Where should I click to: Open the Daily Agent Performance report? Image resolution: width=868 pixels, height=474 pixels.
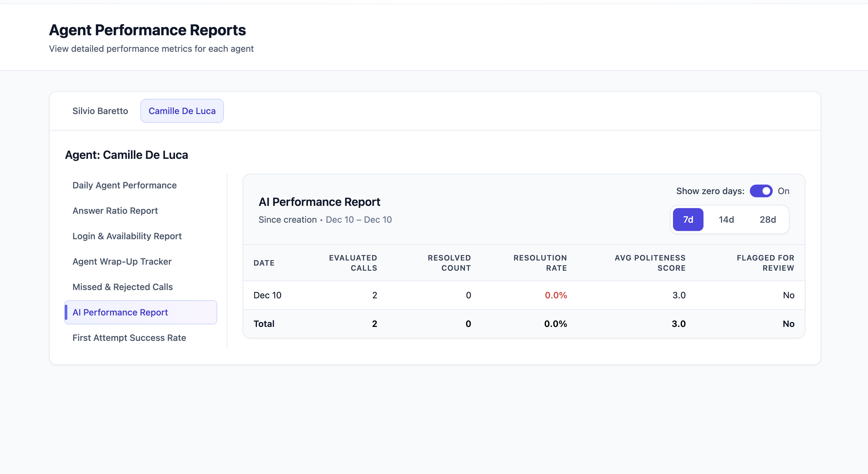tap(124, 185)
